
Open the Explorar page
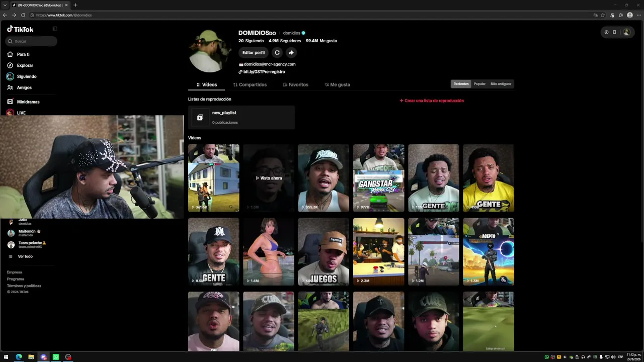[x=20, y=65]
